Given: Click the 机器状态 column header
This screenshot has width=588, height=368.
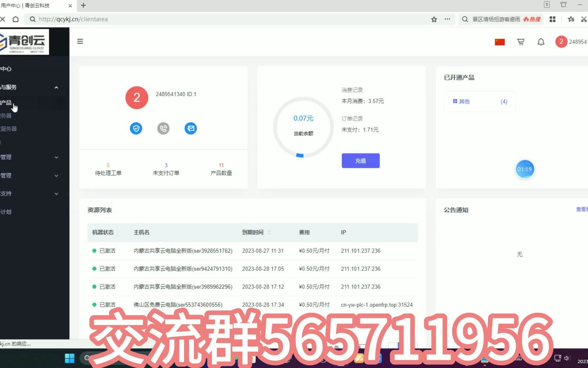Looking at the screenshot, I should click(103, 232).
